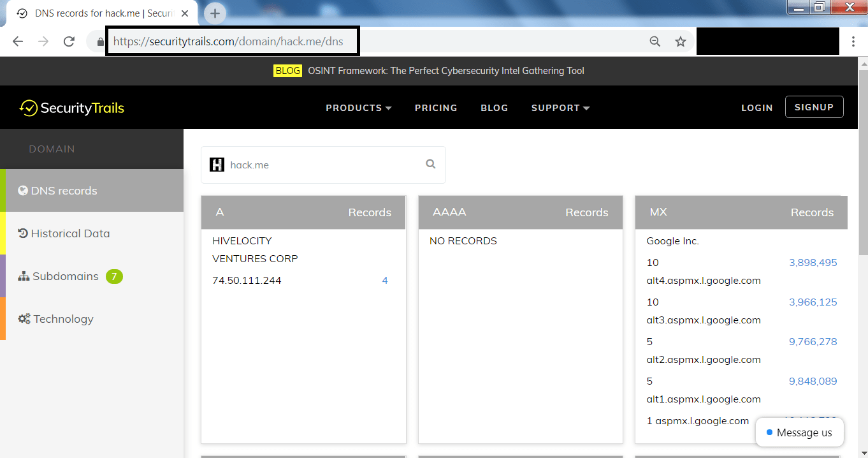Reload the page with refresh icon
Image resolution: width=868 pixels, height=458 pixels.
(x=69, y=41)
